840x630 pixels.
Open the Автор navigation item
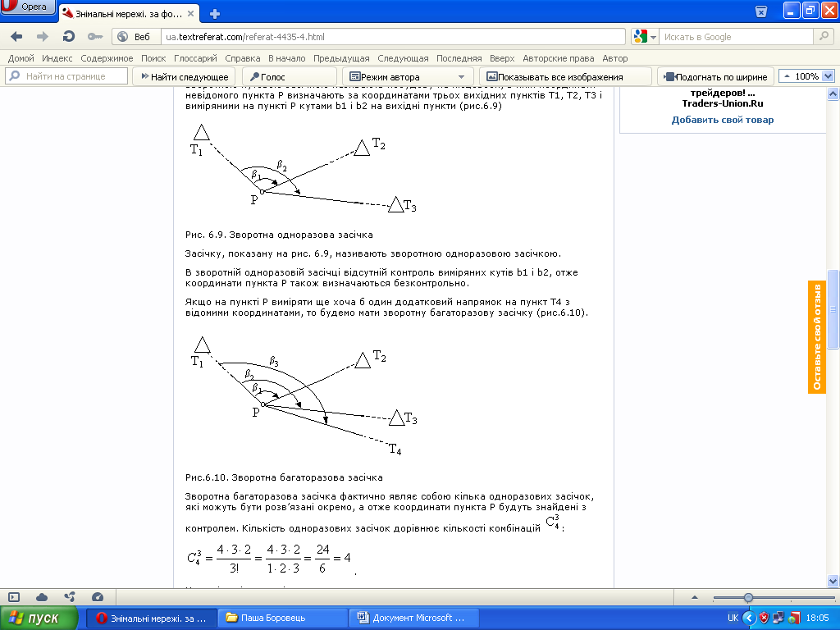(614, 58)
